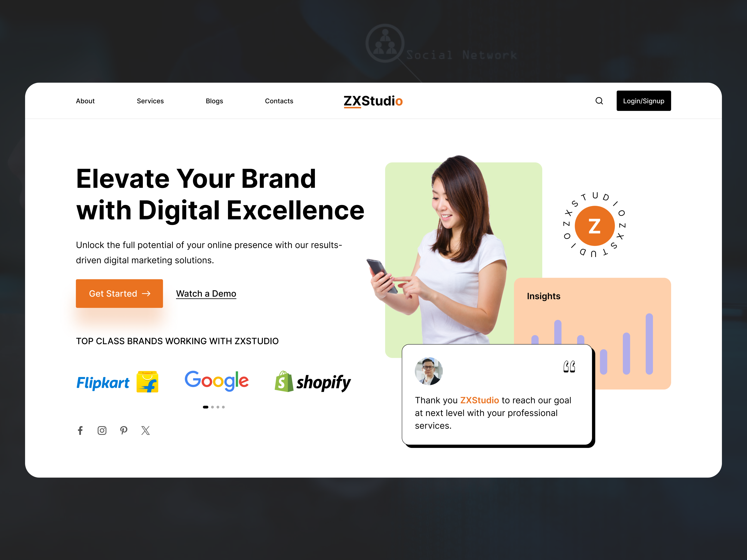
Task: Click the Login/Signup button
Action: click(x=643, y=101)
